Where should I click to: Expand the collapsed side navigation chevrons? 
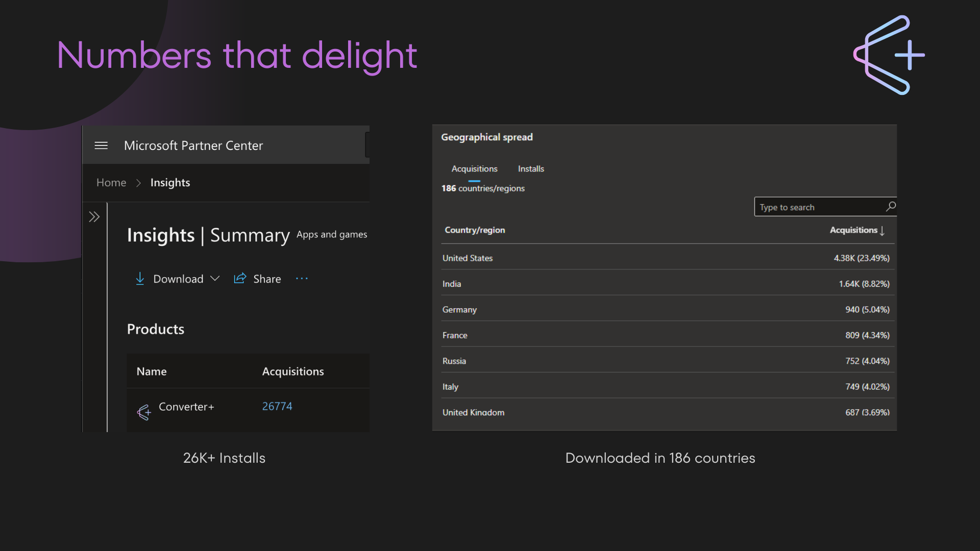(x=94, y=217)
